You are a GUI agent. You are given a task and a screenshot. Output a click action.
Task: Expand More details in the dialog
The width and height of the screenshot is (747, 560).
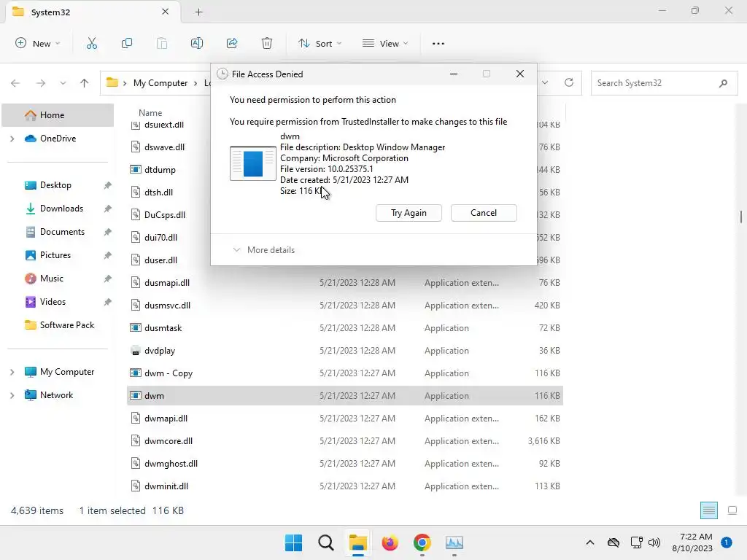[263, 250]
